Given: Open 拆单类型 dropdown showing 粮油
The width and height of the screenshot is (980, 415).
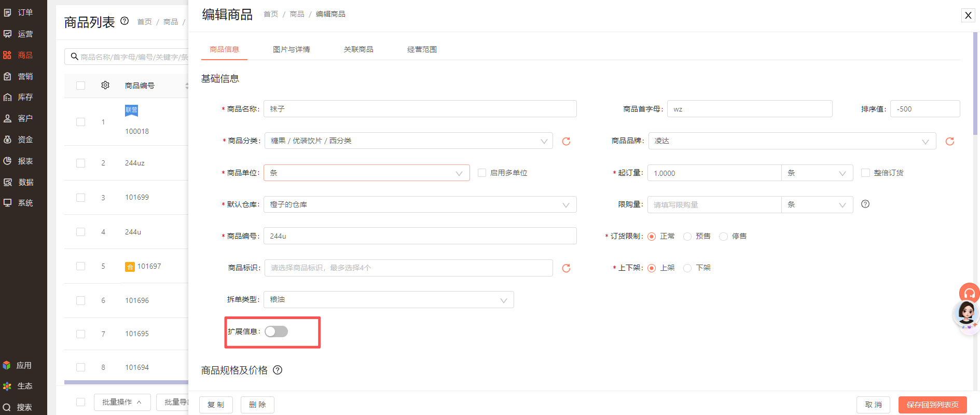Looking at the screenshot, I should click(x=389, y=300).
